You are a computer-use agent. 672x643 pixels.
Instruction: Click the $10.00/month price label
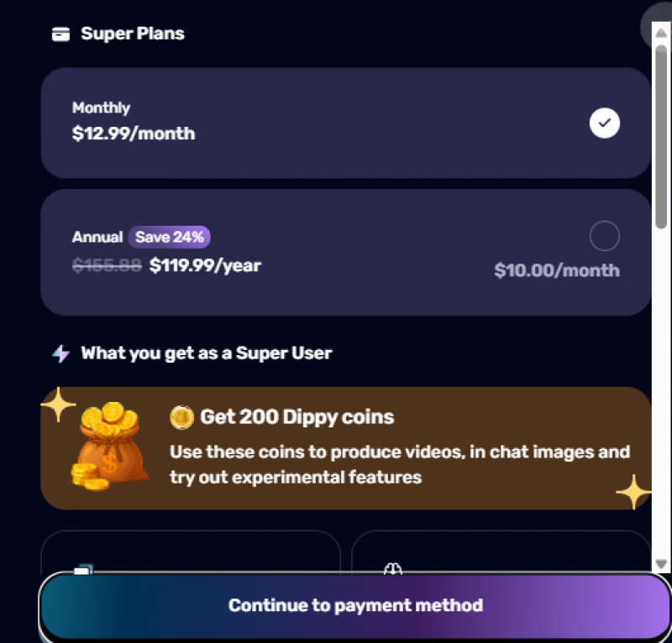tap(557, 270)
